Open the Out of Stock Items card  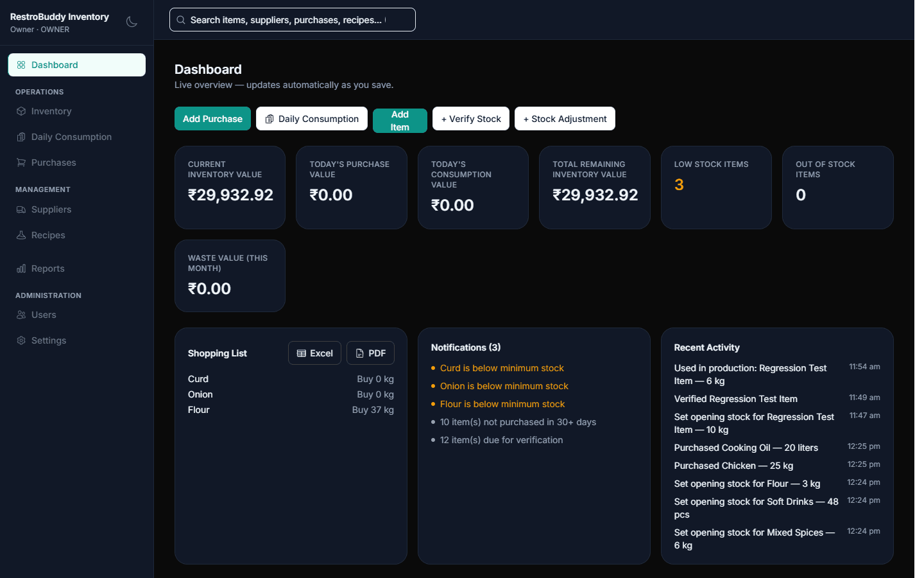click(838, 188)
